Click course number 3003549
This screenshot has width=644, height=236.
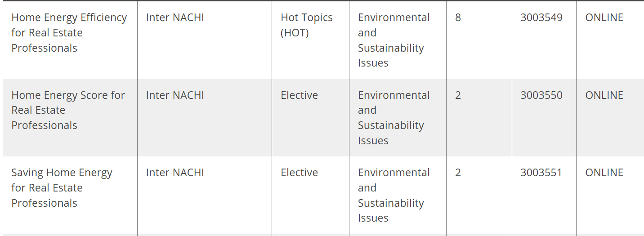pyautogui.click(x=541, y=18)
